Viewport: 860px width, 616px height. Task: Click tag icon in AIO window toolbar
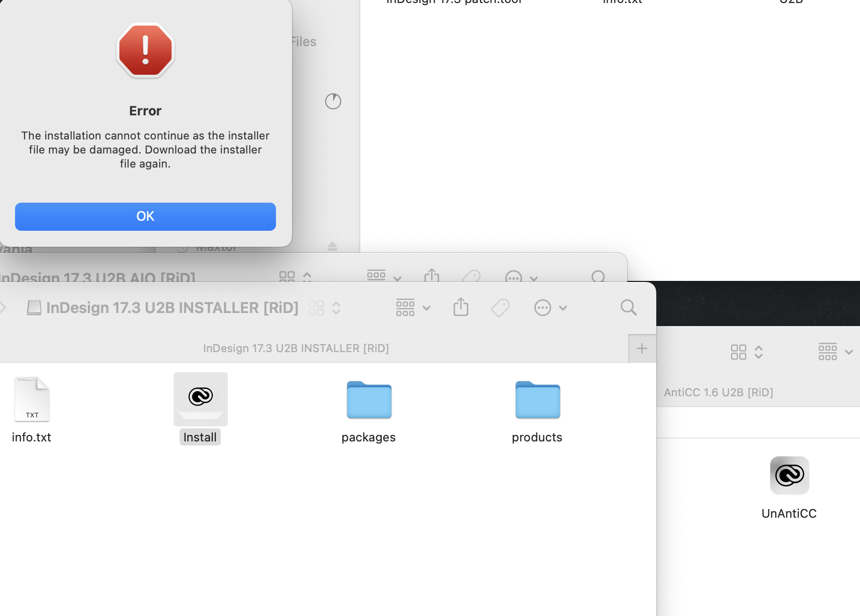pyautogui.click(x=471, y=276)
